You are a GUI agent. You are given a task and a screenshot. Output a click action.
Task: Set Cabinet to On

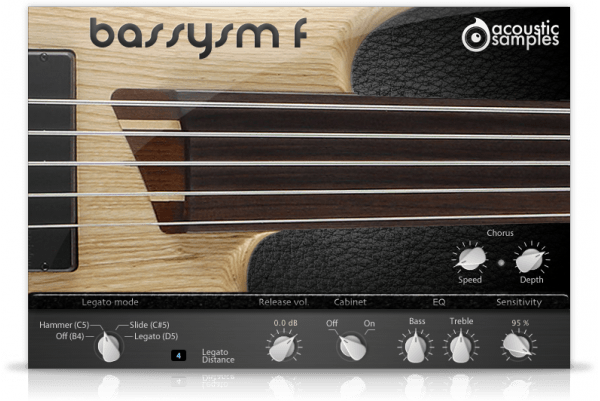(x=368, y=323)
